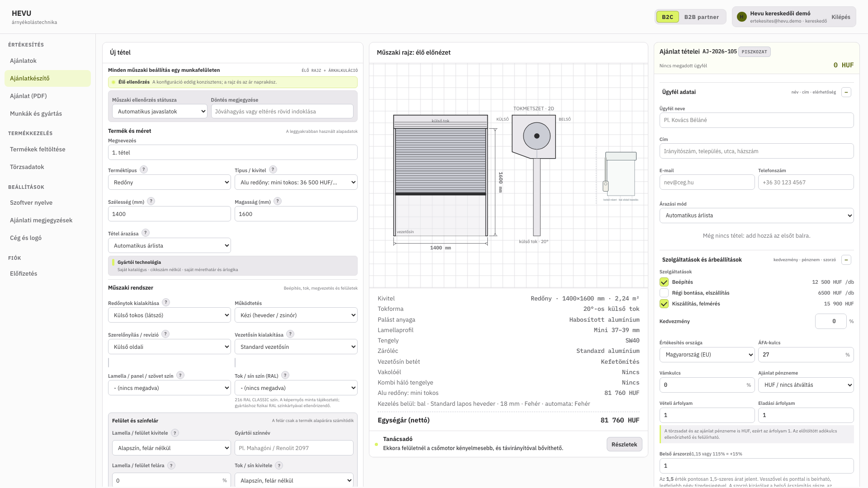Switch to B2C mode
The width and height of the screenshot is (868, 488).
[x=667, y=17]
